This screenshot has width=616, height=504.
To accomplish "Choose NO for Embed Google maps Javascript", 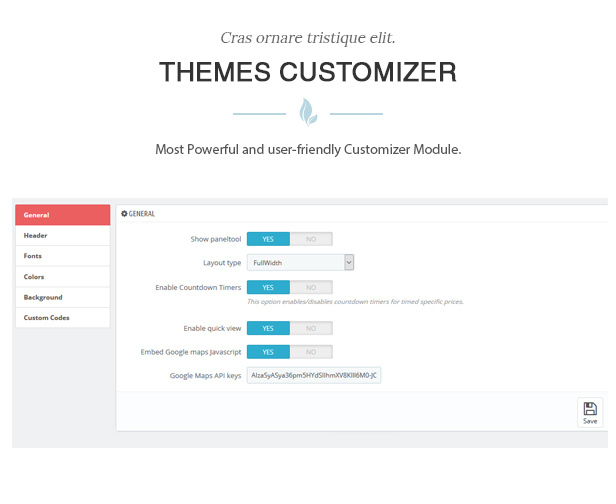I will tap(311, 352).
